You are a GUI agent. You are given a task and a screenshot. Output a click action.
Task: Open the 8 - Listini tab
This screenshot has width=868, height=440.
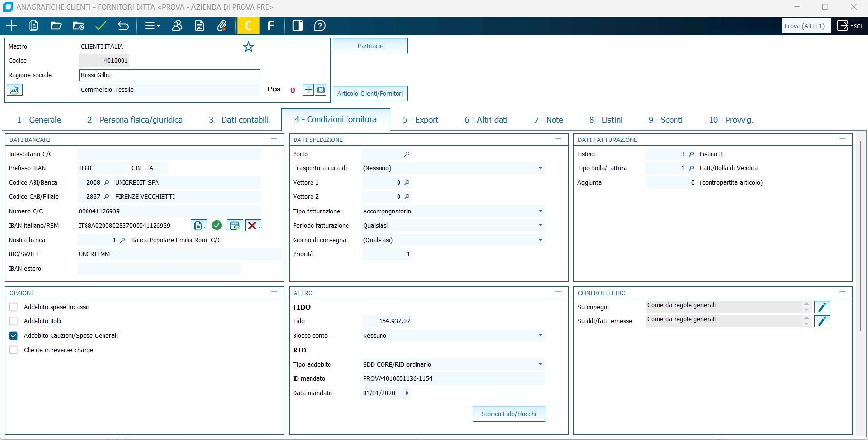[x=606, y=120]
